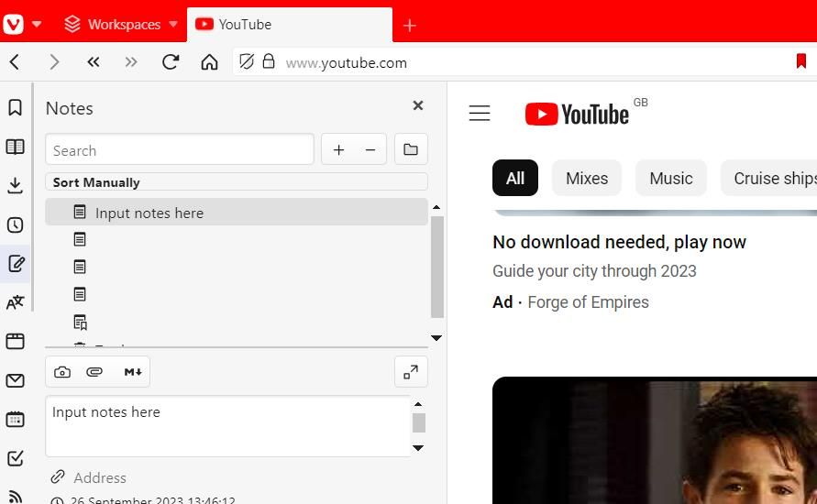Open the Workspaces dropdown
Image resolution: width=817 pixels, height=504 pixels.
(121, 24)
